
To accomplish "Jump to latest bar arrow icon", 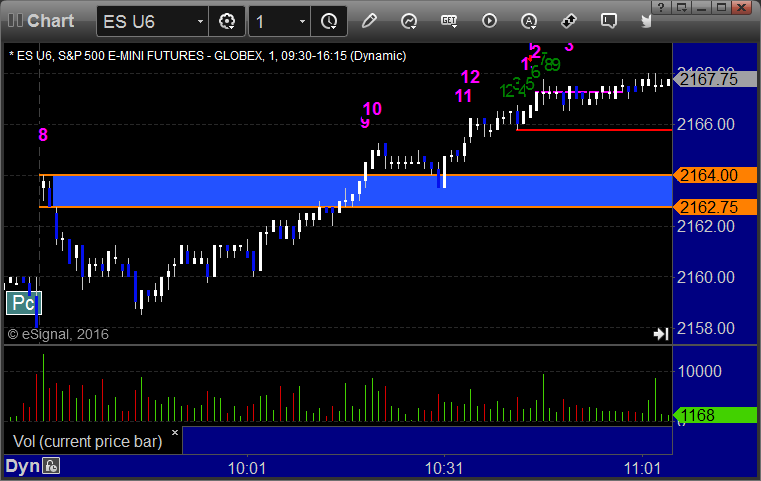I will [x=661, y=334].
